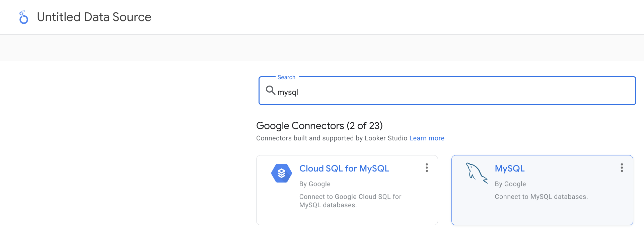Image resolution: width=644 pixels, height=237 pixels.
Task: Click the connector description for Cloud SQL databases
Action: [350, 201]
